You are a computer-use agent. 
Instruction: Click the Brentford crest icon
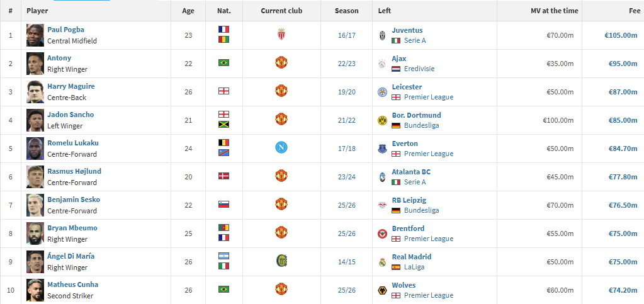(x=382, y=234)
